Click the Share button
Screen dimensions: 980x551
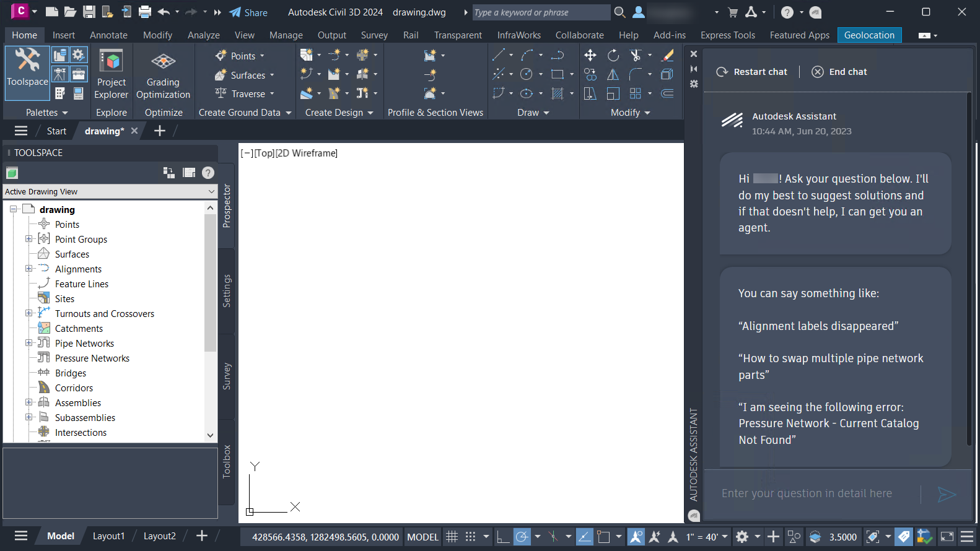click(x=248, y=12)
